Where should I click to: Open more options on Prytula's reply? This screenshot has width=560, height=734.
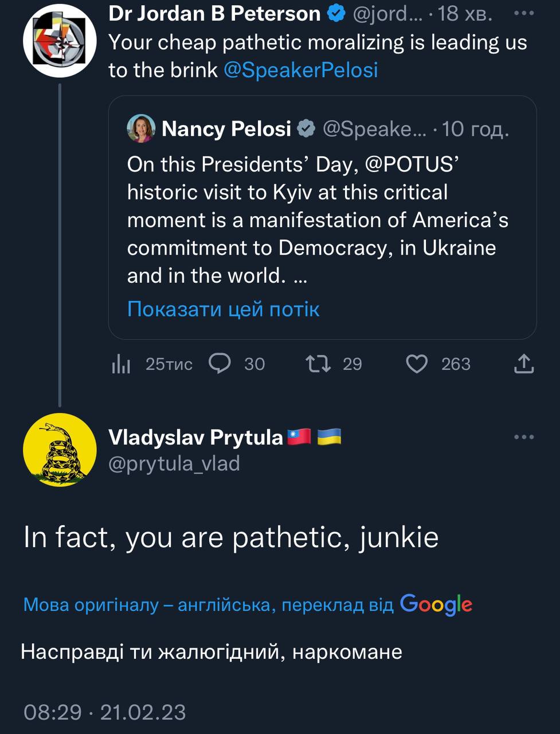point(524,437)
